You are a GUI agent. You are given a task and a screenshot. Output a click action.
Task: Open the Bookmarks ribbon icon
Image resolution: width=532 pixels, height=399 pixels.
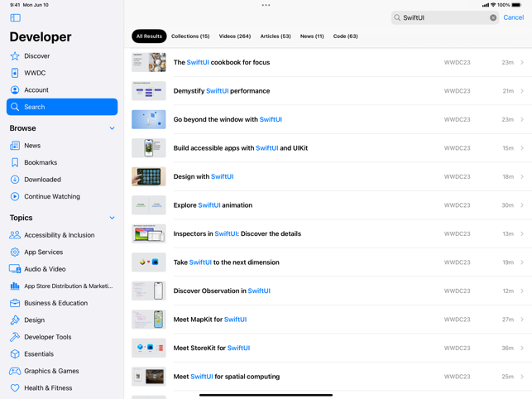15,162
